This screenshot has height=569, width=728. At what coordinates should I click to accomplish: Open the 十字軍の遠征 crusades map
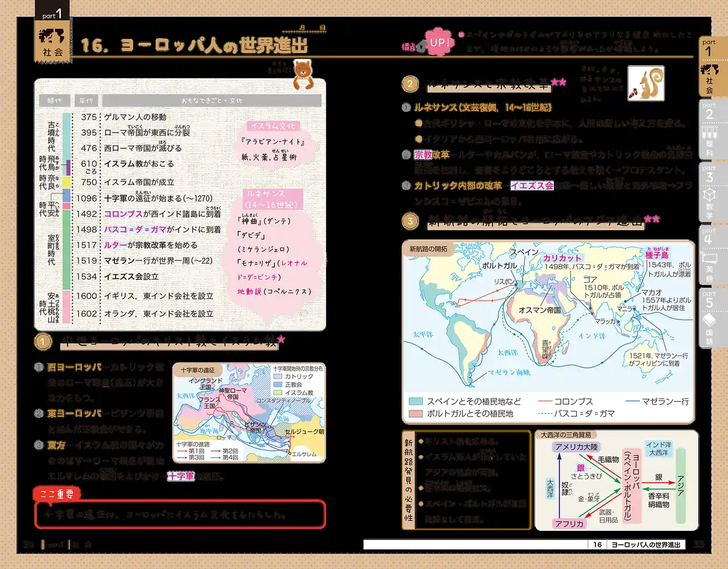(x=249, y=412)
